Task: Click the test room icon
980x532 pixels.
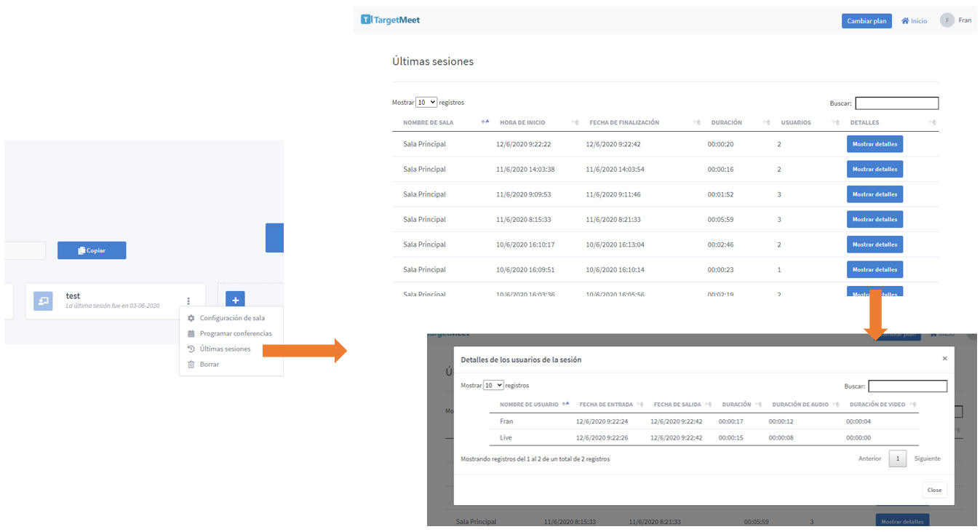Action: (x=44, y=301)
